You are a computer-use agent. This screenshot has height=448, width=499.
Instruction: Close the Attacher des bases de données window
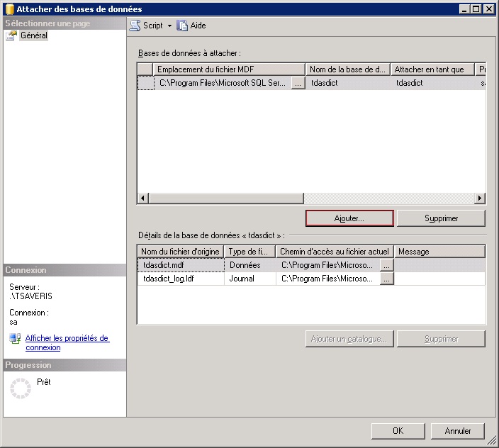(x=489, y=9)
